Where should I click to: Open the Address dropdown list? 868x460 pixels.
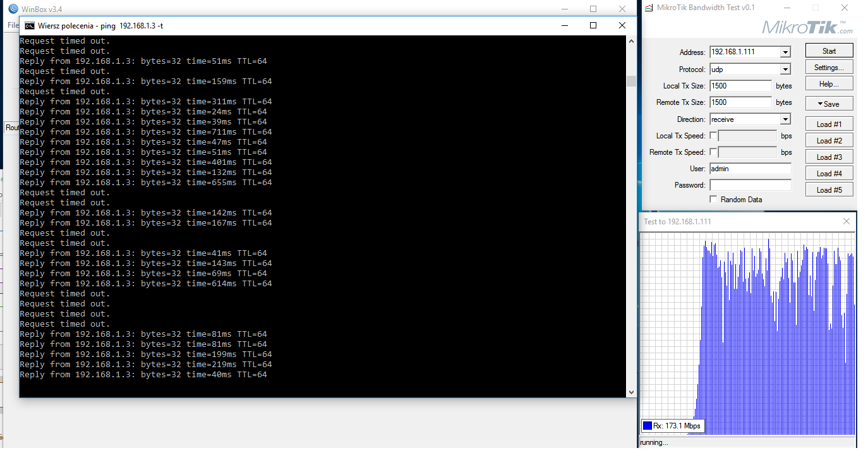pyautogui.click(x=785, y=52)
